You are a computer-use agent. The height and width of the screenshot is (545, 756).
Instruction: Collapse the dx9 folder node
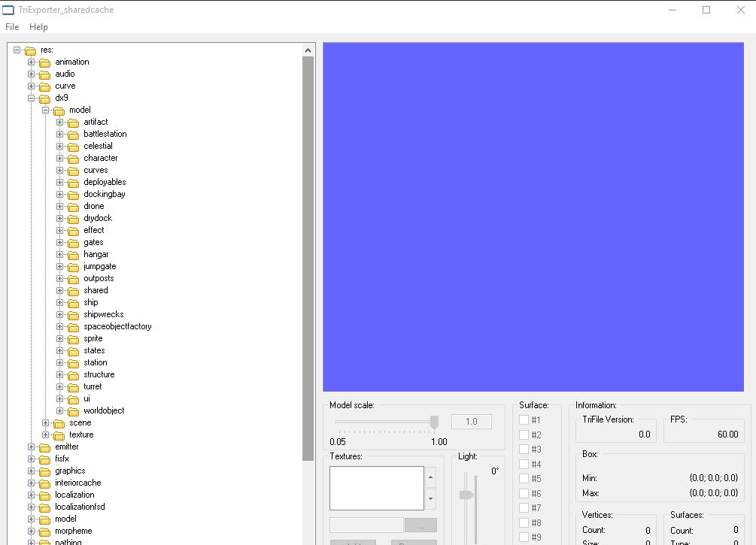(x=32, y=98)
